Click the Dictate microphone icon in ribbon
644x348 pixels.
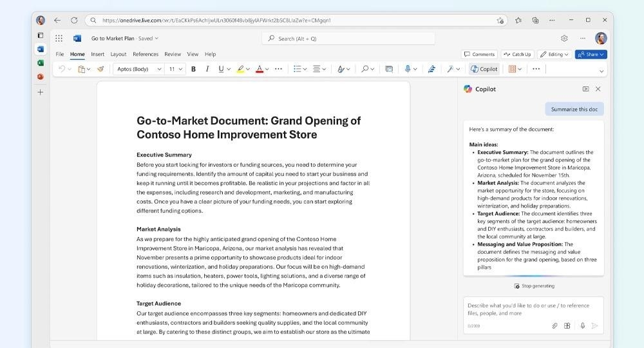click(408, 69)
